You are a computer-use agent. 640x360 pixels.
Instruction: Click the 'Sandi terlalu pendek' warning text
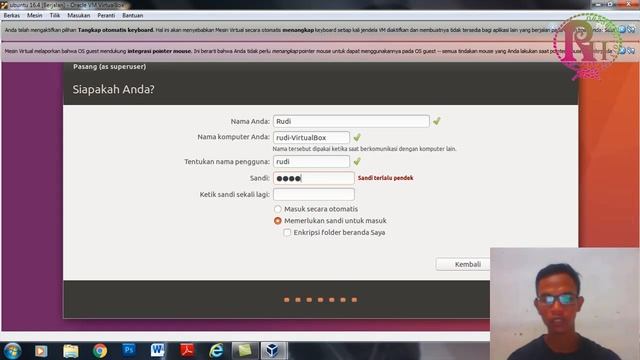(385, 178)
